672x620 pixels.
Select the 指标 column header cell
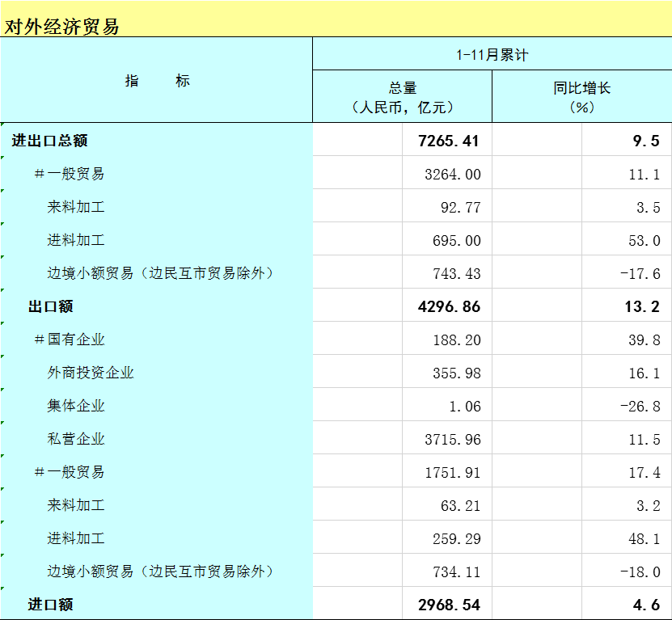coord(157,81)
